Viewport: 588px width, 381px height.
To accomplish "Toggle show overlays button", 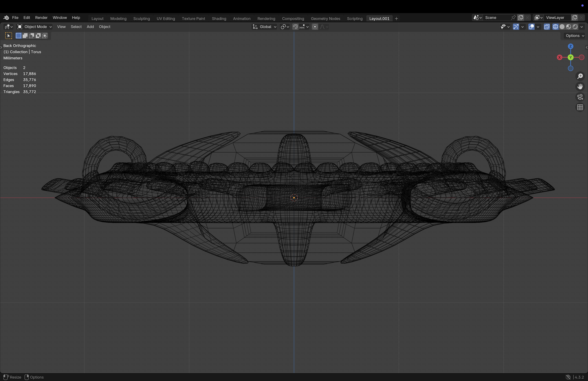I will [x=531, y=27].
